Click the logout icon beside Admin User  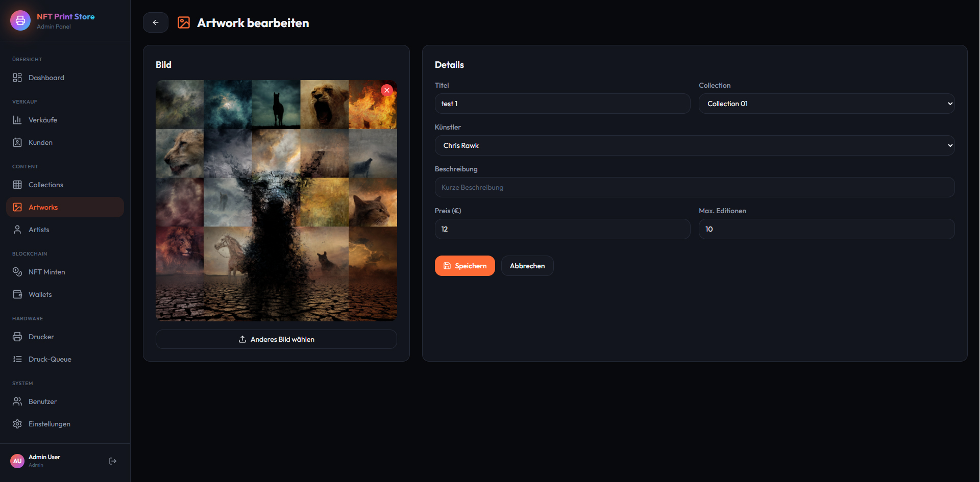point(113,461)
